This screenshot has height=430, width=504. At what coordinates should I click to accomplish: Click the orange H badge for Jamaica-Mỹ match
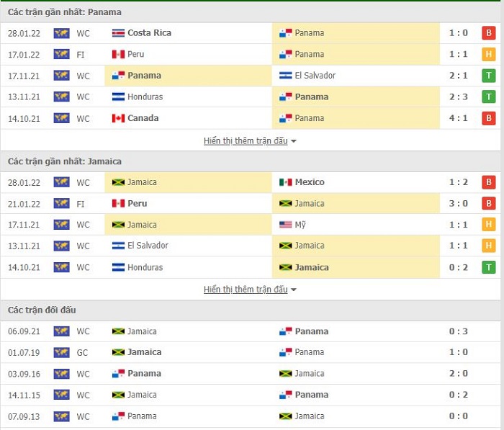point(489,225)
